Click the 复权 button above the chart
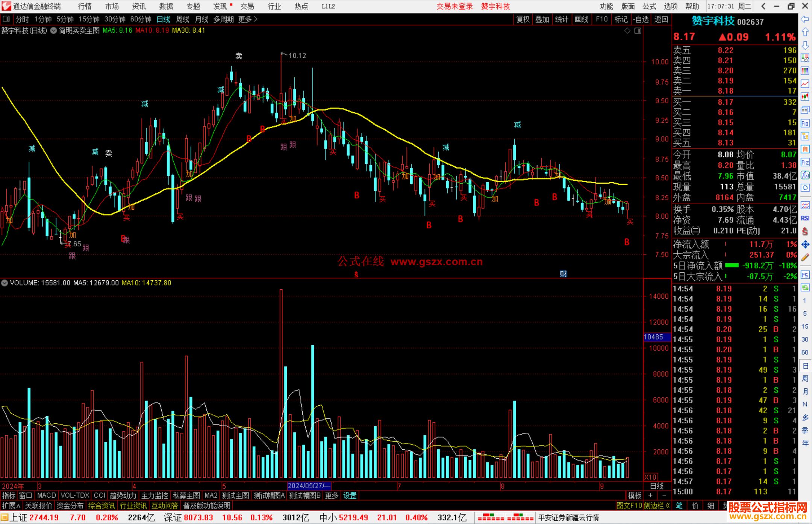Screen dimensions: 812x524 523,19
